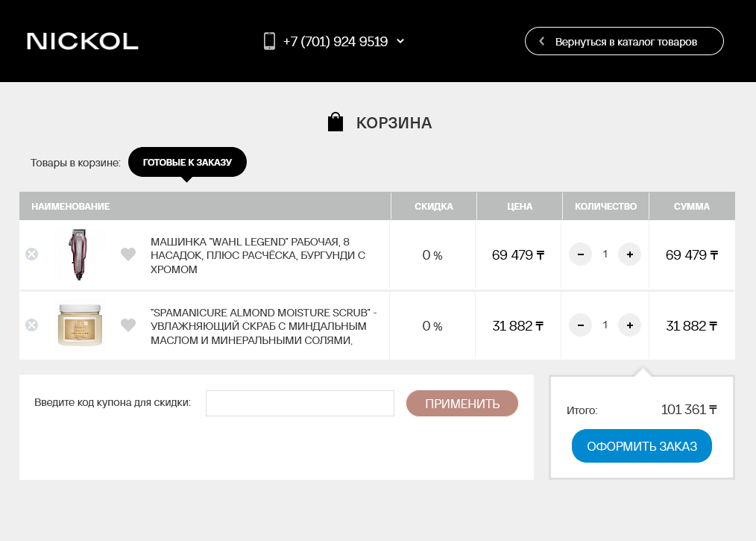
Task: Expand the phone number dropdown arrow
Action: click(x=400, y=41)
